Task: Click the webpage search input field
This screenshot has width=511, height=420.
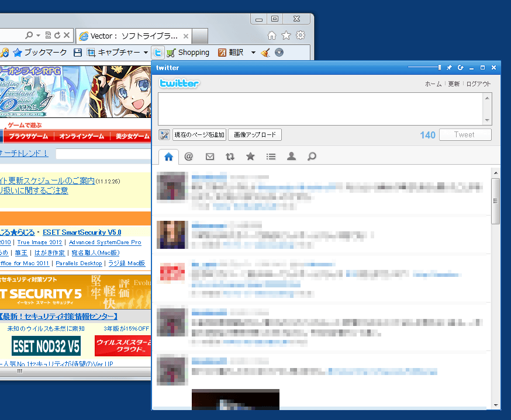Action: coord(103,154)
